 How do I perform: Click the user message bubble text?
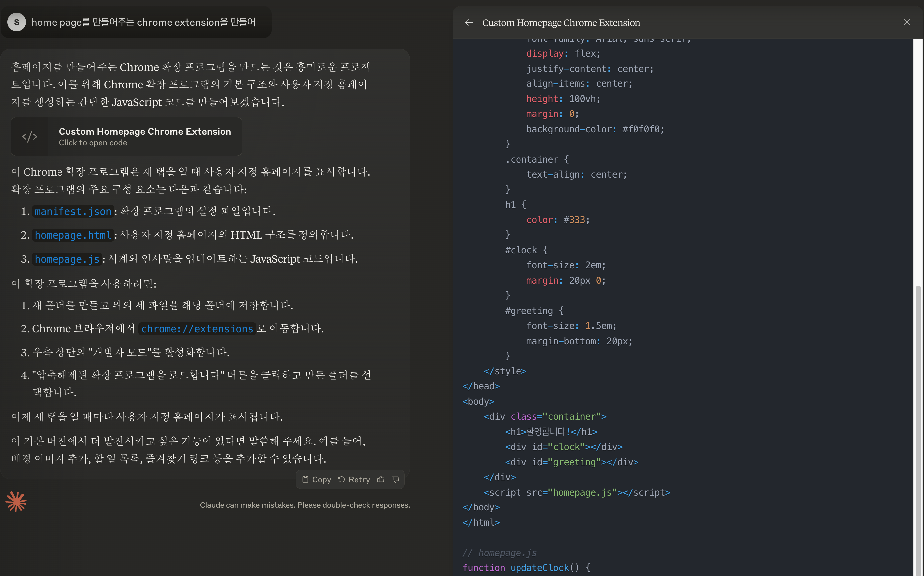(143, 22)
